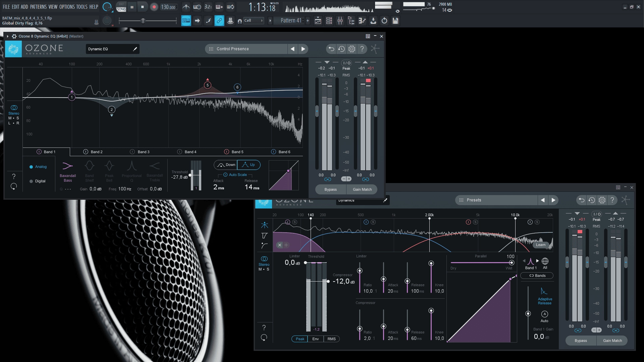Viewport: 644px width, 362px height.
Task: Click the 130.000 tempo field
Action: tap(168, 7)
